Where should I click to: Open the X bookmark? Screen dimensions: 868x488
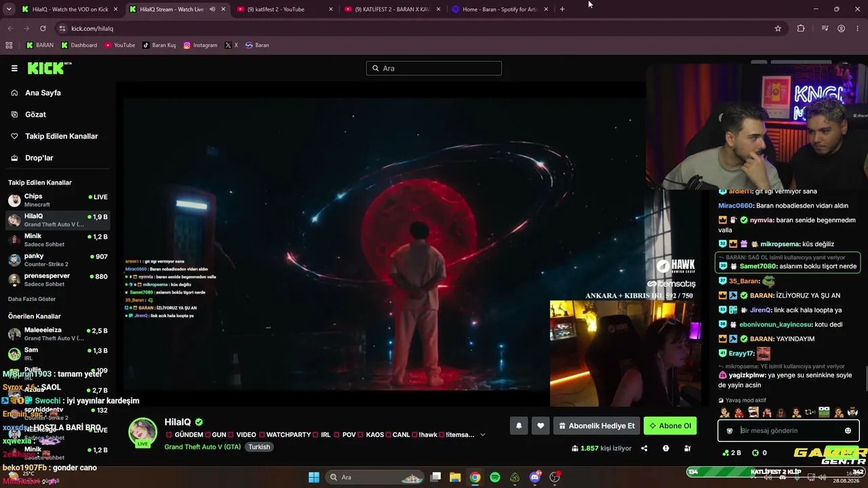[x=231, y=45]
